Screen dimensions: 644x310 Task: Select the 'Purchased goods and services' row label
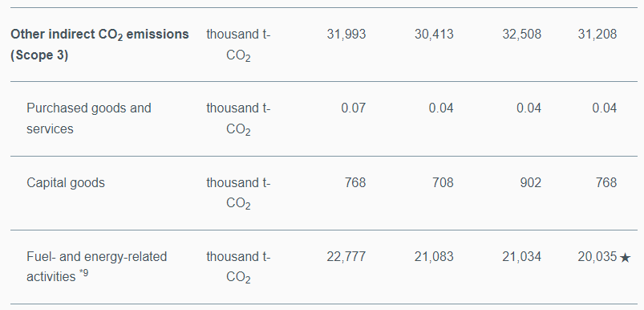[89, 118]
